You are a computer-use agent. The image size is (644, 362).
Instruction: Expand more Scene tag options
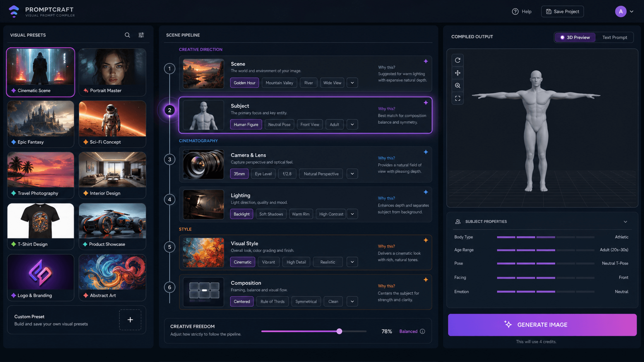[352, 83]
